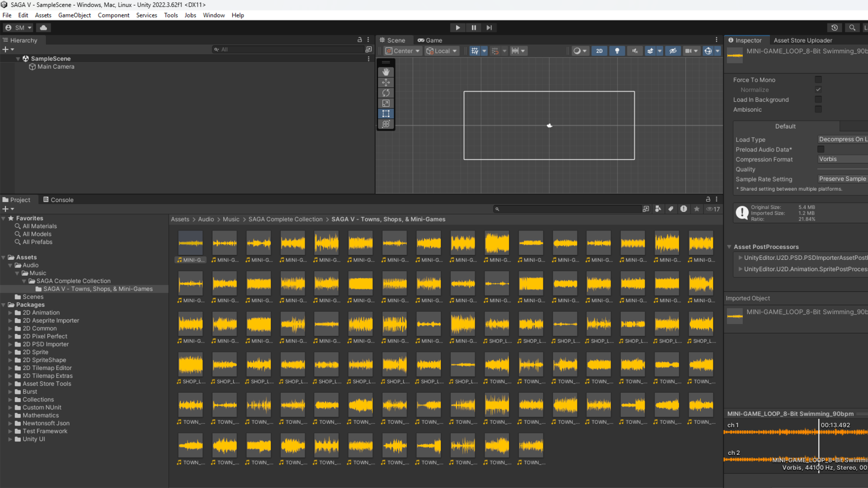Toggle 2D scene view mode
This screenshot has height=488, width=868.
coord(599,51)
